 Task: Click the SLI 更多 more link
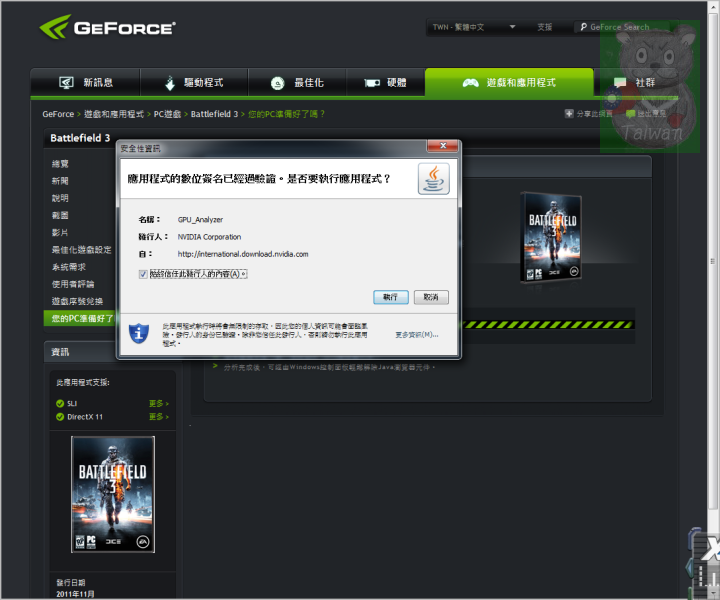[158, 404]
